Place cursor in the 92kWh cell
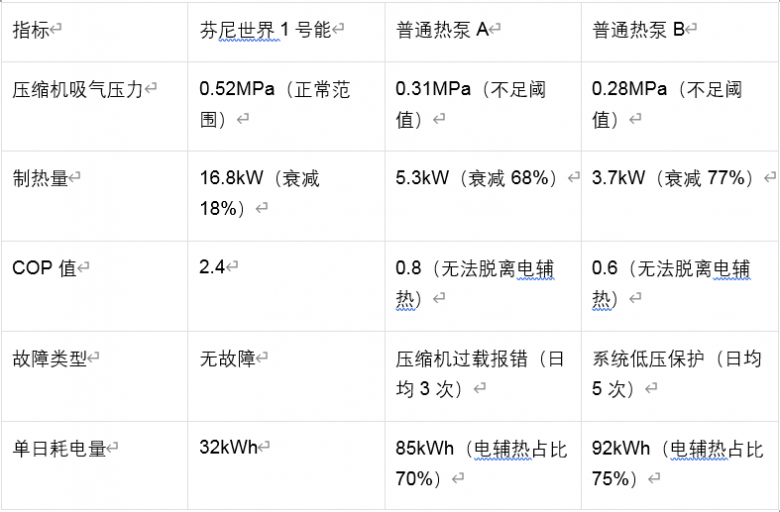Screen dimensions: 780x512 point(676,463)
